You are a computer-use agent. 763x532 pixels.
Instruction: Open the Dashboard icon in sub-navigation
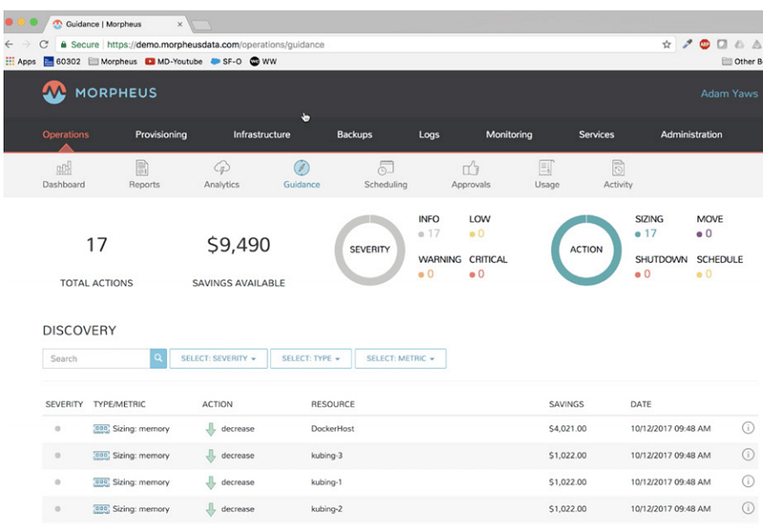coord(64,169)
